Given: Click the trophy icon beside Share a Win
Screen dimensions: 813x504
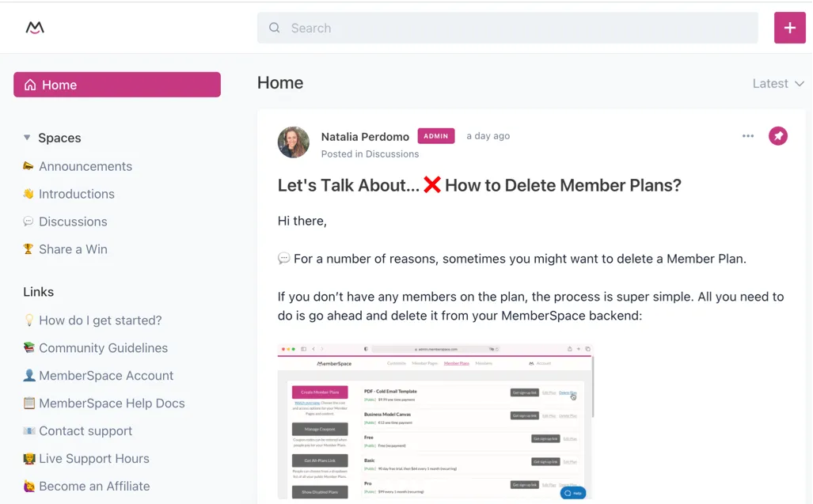Looking at the screenshot, I should pyautogui.click(x=28, y=249).
